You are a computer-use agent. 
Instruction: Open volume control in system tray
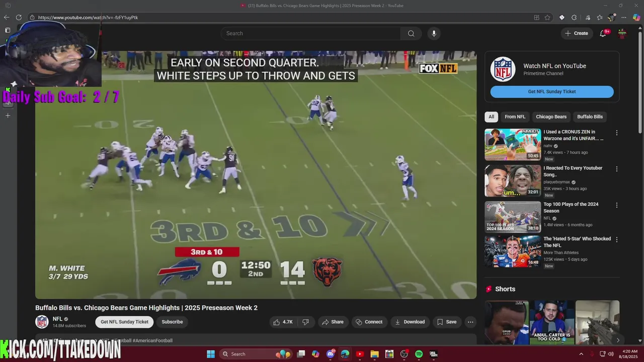tap(611, 354)
